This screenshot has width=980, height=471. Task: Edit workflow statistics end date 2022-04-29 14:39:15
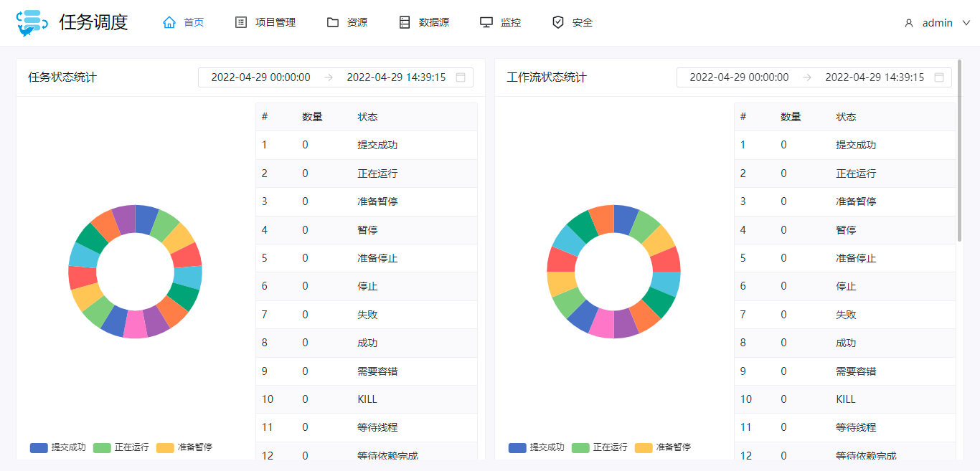874,77
